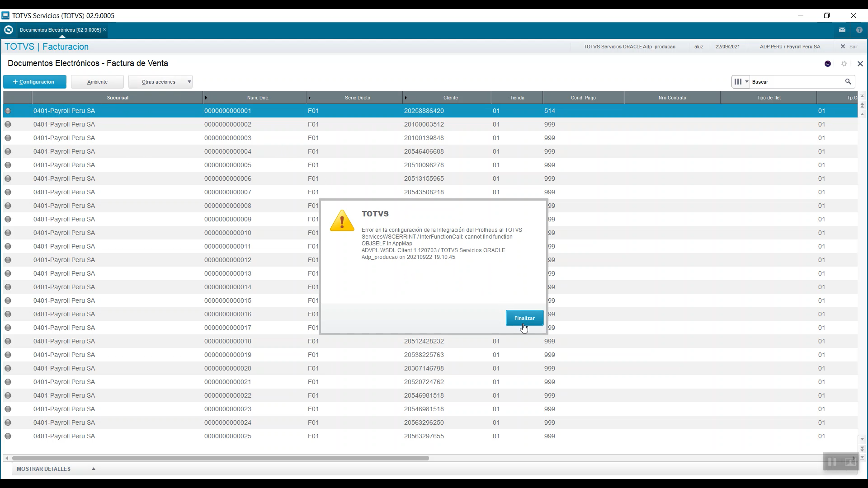The image size is (868, 488).
Task: Select document number 0000000000009
Action: tap(227, 219)
